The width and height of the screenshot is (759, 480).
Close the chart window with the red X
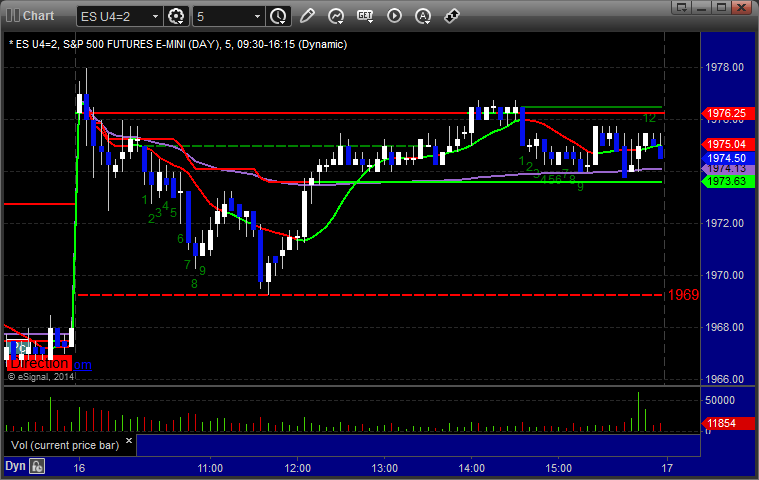click(741, 7)
